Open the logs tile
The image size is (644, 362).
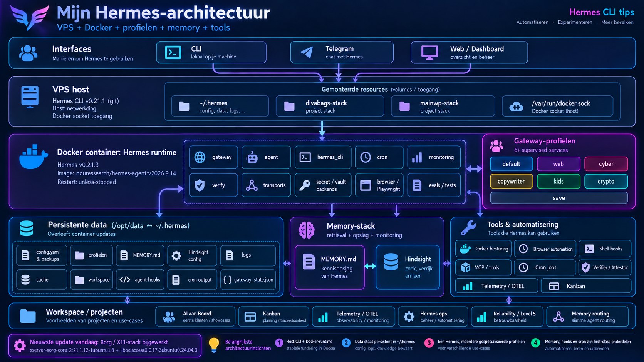click(248, 255)
